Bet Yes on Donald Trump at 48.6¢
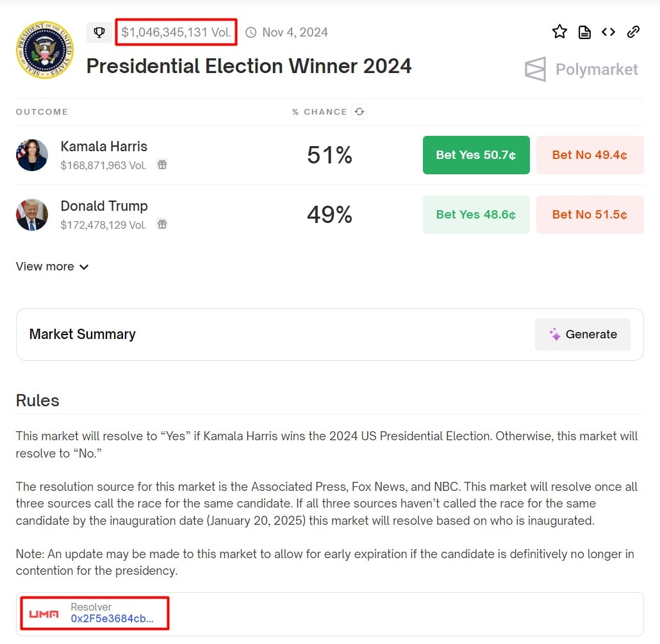660x644 pixels. click(x=476, y=215)
